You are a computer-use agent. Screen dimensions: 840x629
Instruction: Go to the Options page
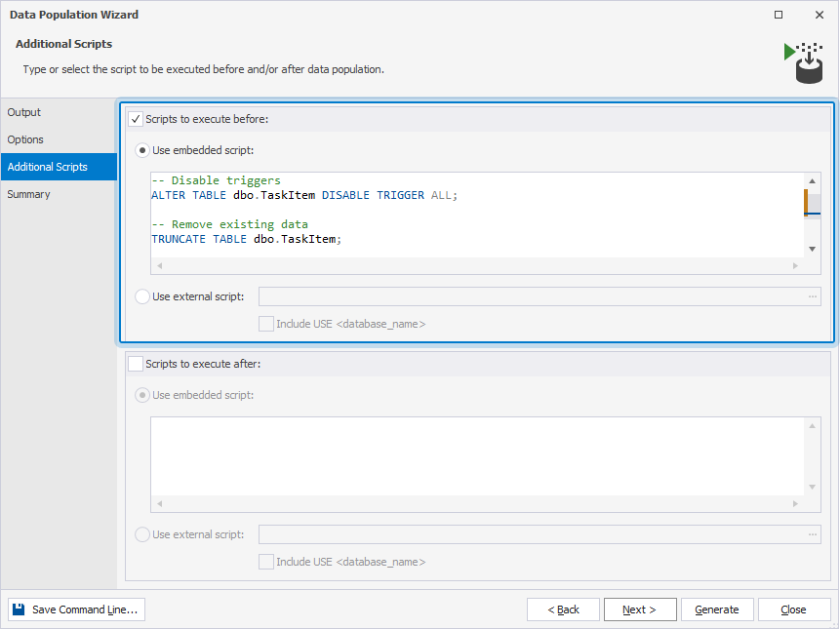59,139
